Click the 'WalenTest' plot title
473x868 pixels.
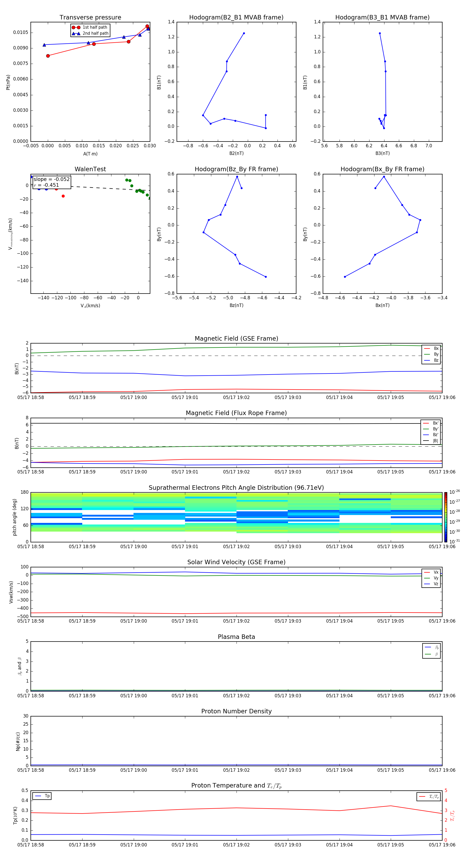(x=90, y=169)
